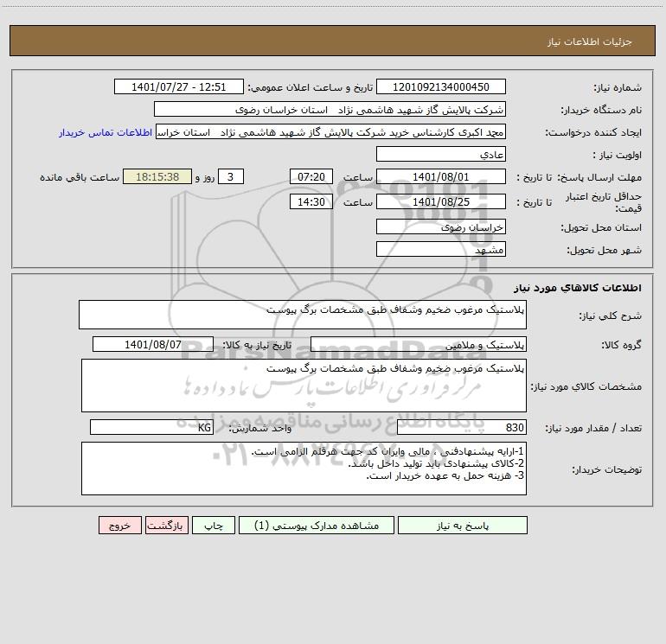Click the استان محل تحویل label
This screenshot has width=666, height=644.
coord(601,228)
